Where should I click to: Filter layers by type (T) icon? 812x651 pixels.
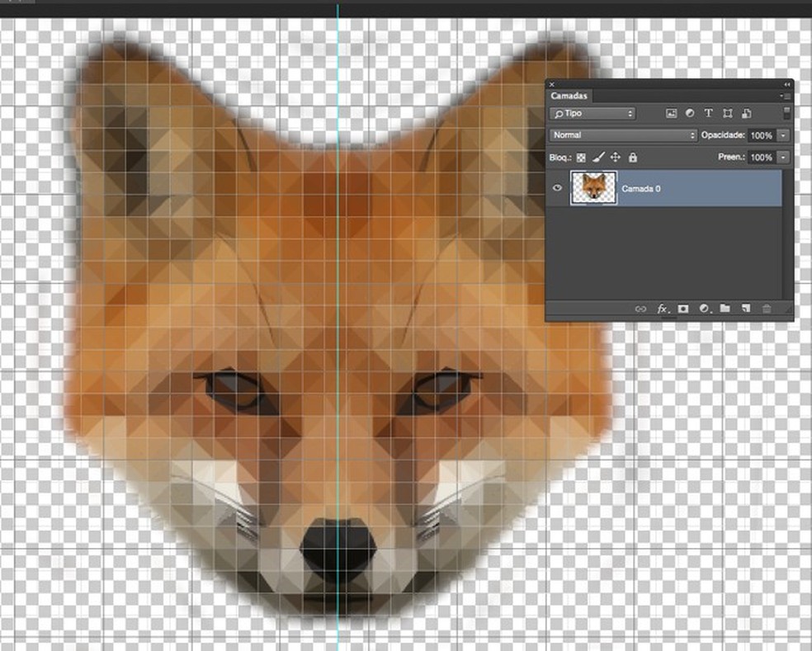(x=708, y=113)
